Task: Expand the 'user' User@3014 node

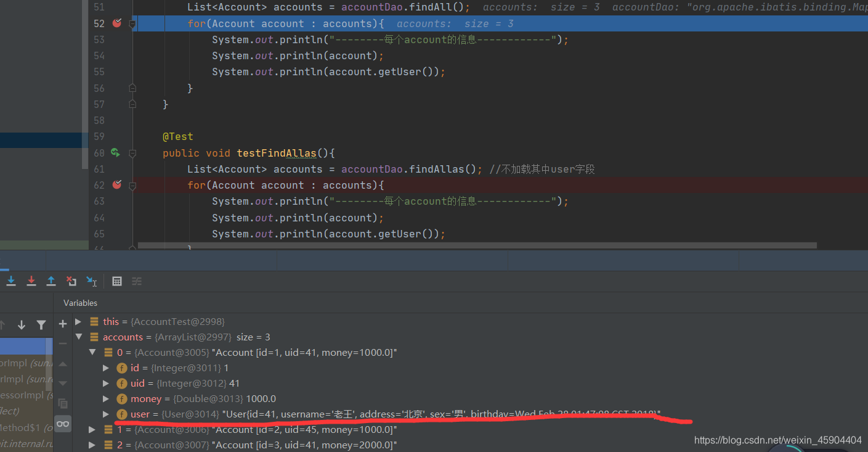Action: click(106, 414)
